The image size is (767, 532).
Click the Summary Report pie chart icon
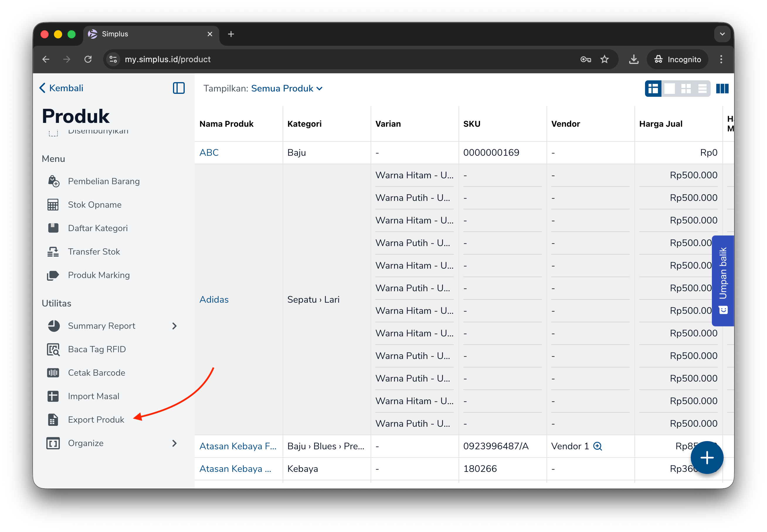coord(53,326)
